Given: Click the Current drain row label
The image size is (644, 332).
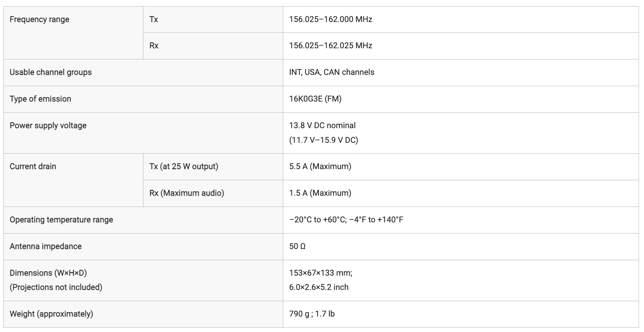Looking at the screenshot, I should pyautogui.click(x=33, y=166).
